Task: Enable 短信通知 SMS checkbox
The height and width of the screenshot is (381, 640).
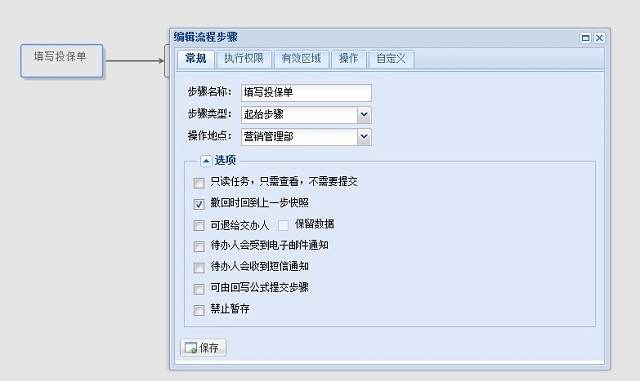Action: click(x=199, y=268)
